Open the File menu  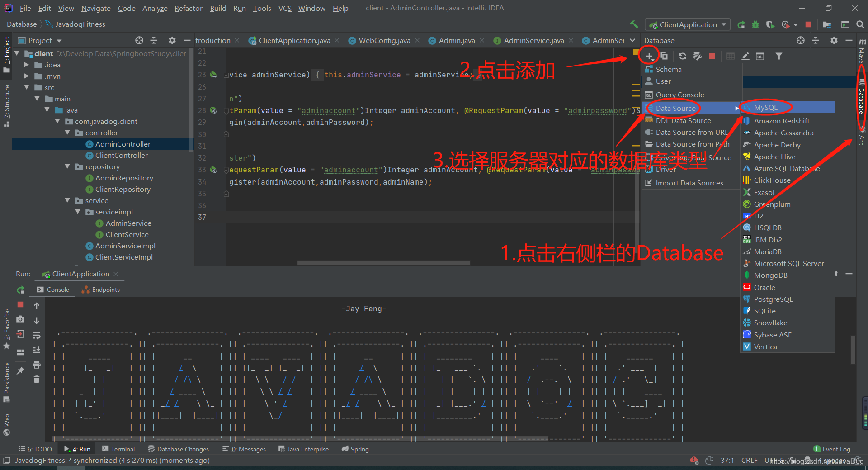(x=25, y=8)
